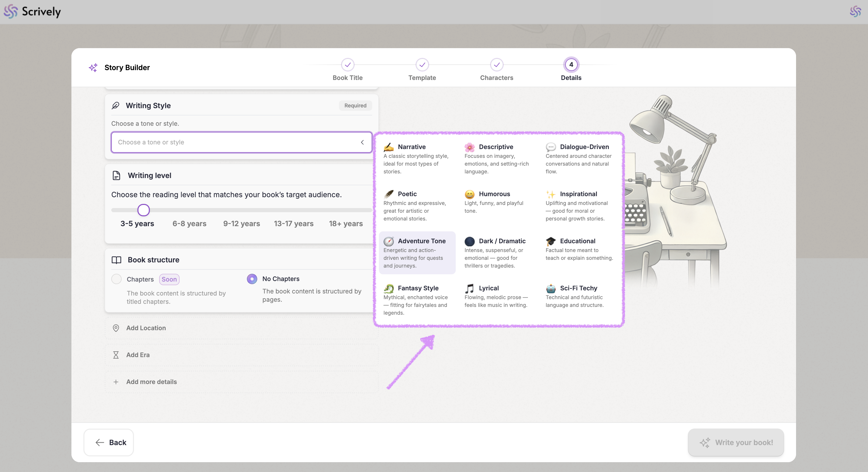Viewport: 868px width, 472px height.
Task: Expand Add more details
Action: (x=151, y=382)
